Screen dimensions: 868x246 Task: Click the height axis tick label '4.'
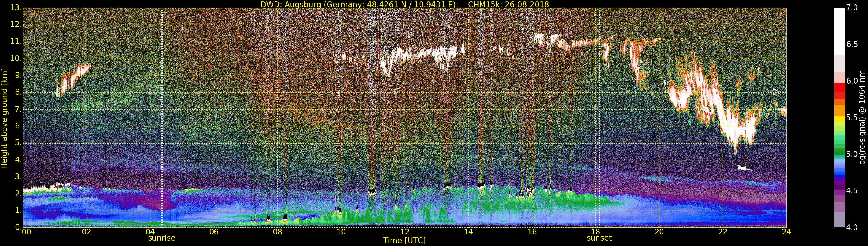tap(18, 160)
